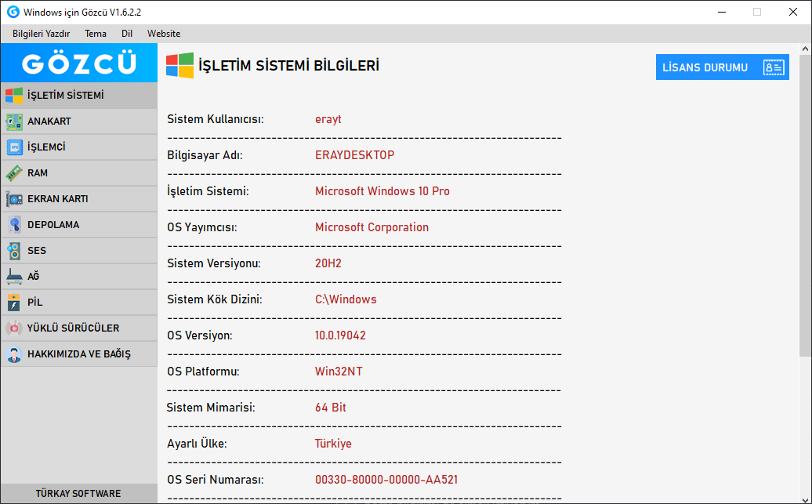Click the large Windows logo in the page header

(x=179, y=66)
